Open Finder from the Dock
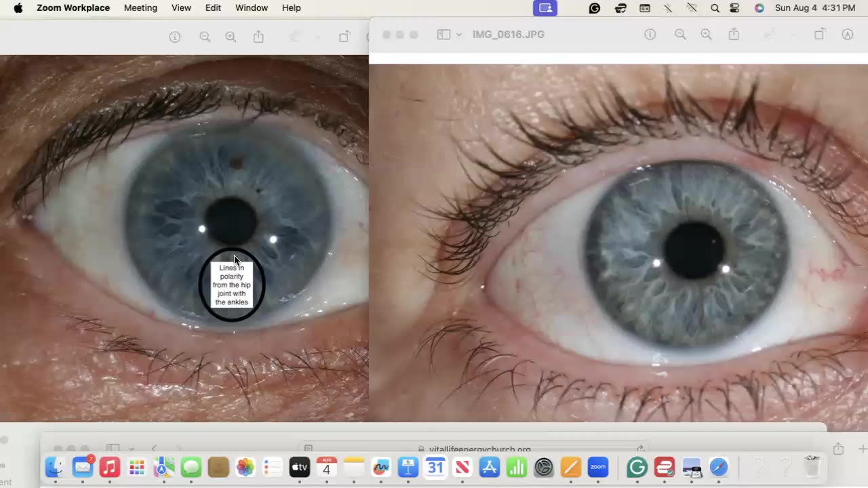Viewport: 868px width, 488px height. pos(55,467)
